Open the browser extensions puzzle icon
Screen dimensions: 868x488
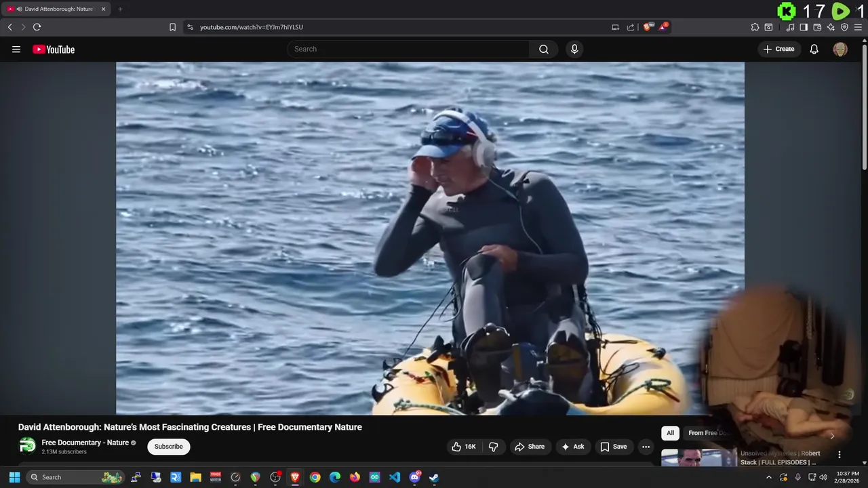[755, 27]
